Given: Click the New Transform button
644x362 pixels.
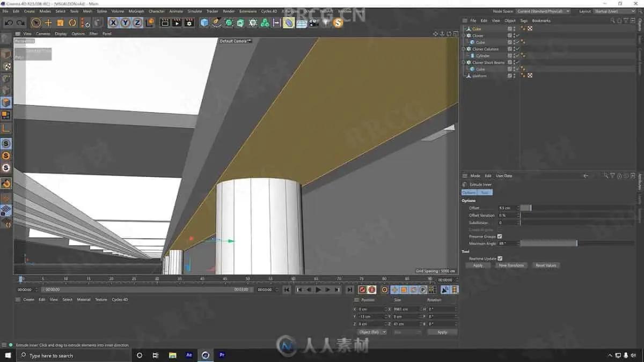Looking at the screenshot, I should point(511,265).
